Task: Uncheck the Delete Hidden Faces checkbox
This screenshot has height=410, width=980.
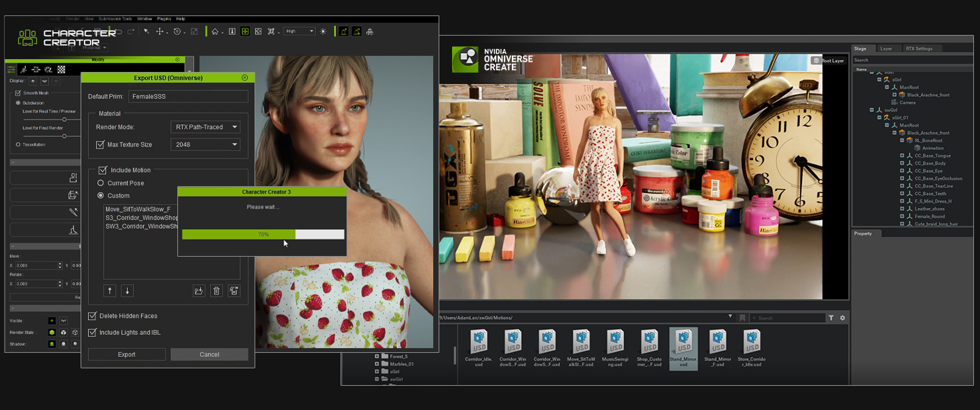Action: pos(92,315)
